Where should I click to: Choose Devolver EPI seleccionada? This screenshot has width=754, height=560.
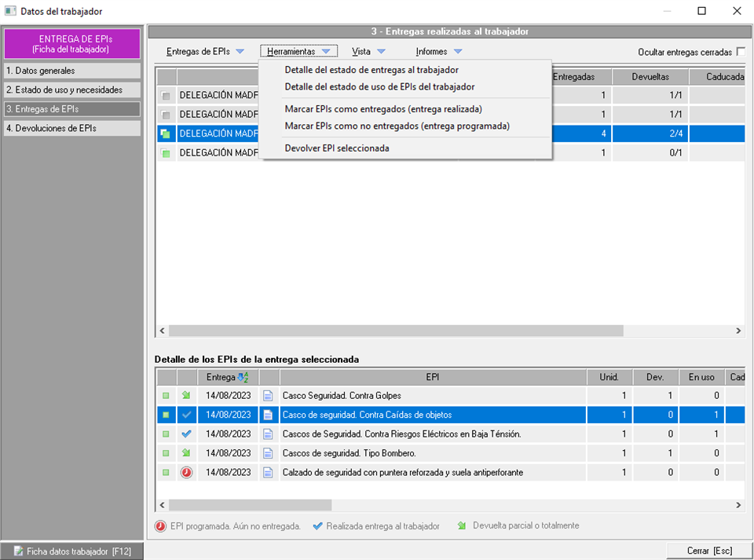coord(336,148)
